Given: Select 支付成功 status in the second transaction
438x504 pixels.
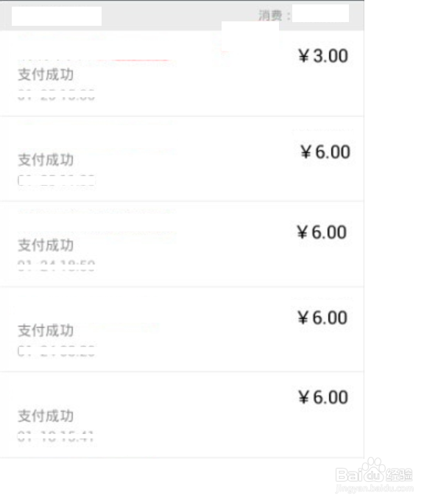Looking at the screenshot, I should click(46, 160).
